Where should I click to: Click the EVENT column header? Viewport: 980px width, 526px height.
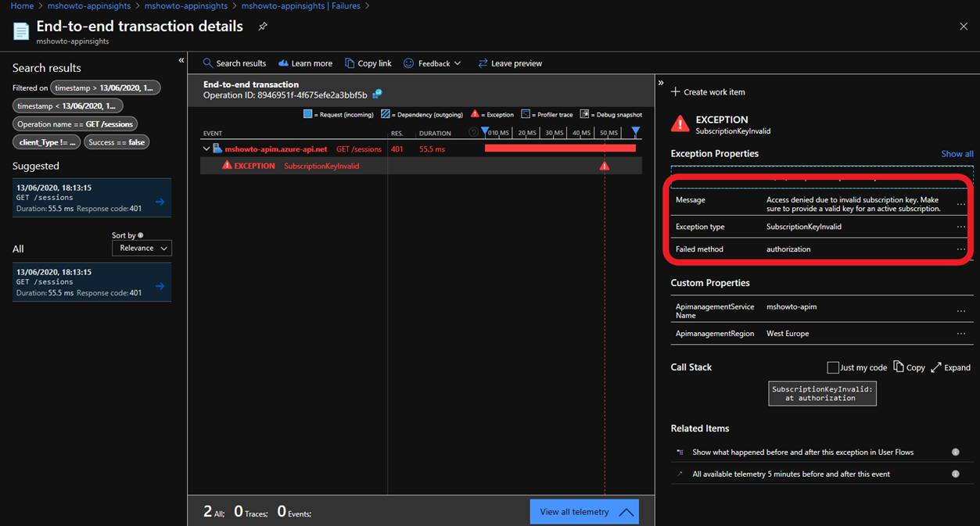(213, 134)
